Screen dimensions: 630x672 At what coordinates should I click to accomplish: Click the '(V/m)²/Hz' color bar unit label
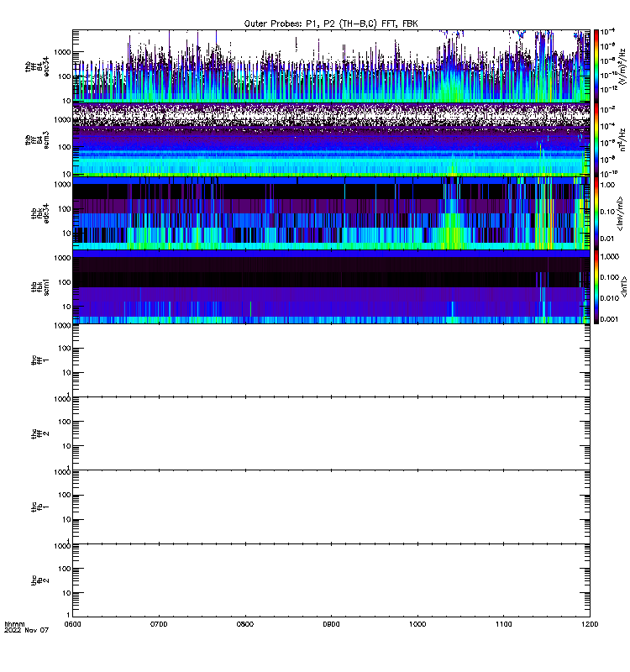(x=622, y=66)
